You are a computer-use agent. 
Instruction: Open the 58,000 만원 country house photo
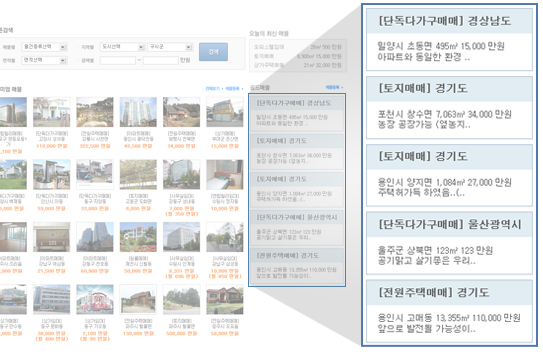coord(225,300)
